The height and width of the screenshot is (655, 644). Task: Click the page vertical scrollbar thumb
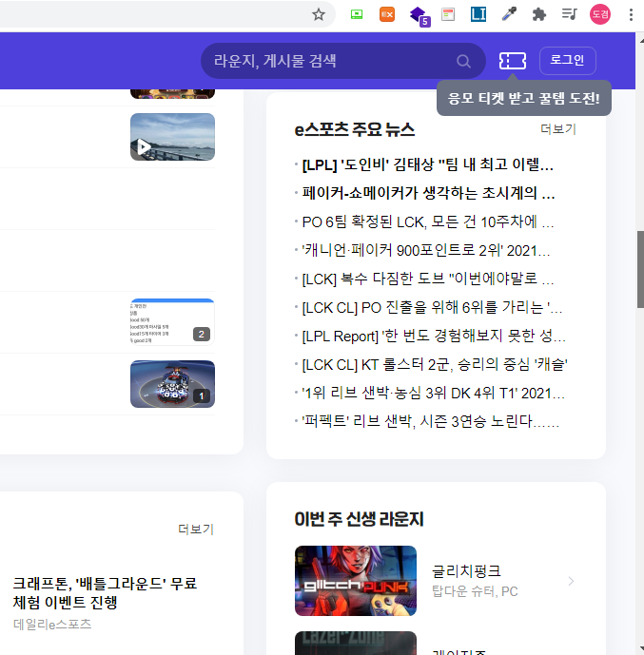640,269
